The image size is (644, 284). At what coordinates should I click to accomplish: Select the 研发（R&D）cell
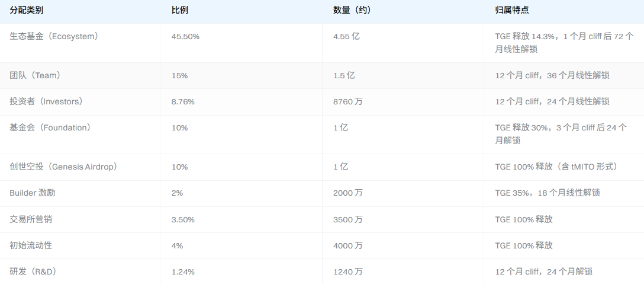33,272
